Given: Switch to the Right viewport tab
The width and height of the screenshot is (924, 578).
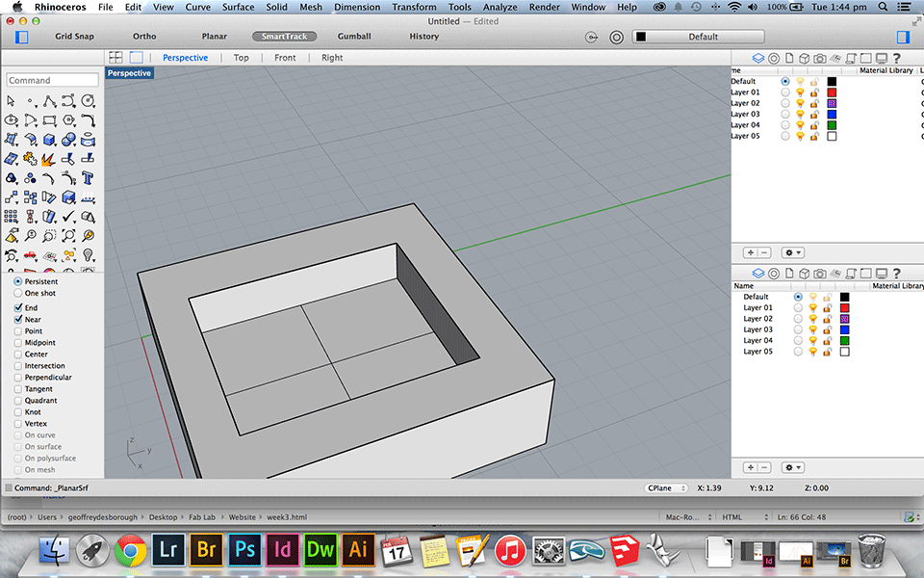Looking at the screenshot, I should pyautogui.click(x=332, y=58).
